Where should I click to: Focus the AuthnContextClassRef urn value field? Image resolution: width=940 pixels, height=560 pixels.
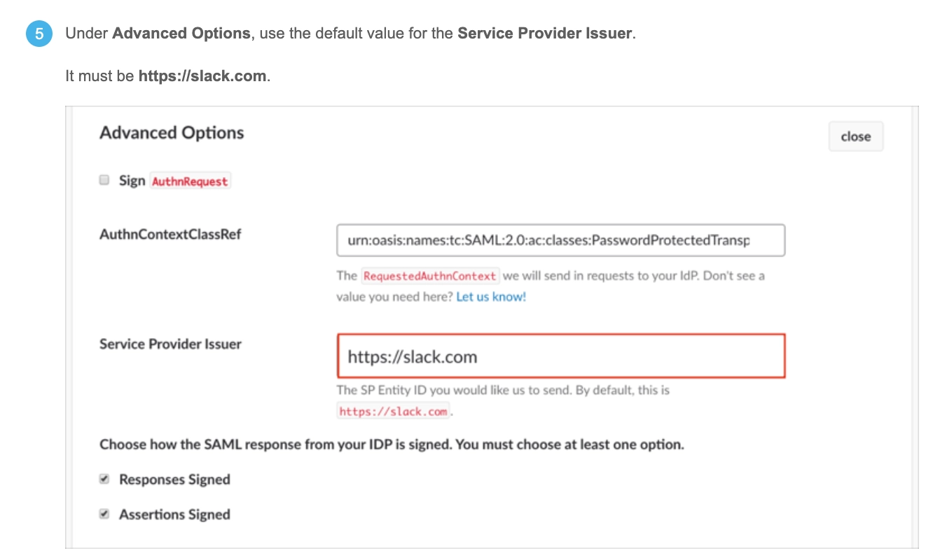(x=560, y=240)
